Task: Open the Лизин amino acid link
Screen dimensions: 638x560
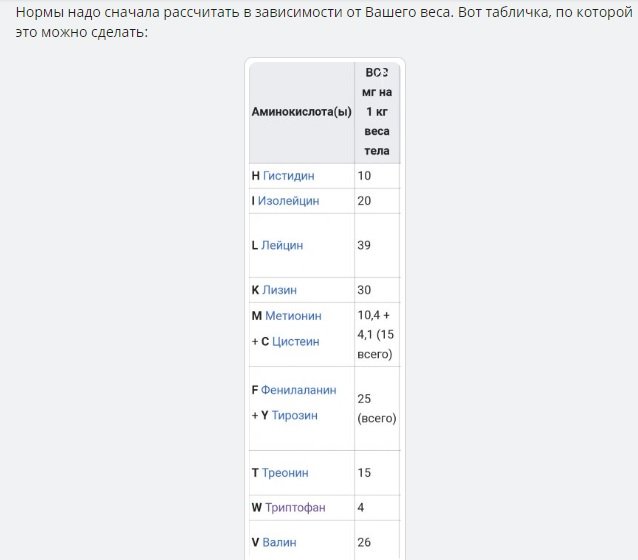Action: [x=280, y=290]
